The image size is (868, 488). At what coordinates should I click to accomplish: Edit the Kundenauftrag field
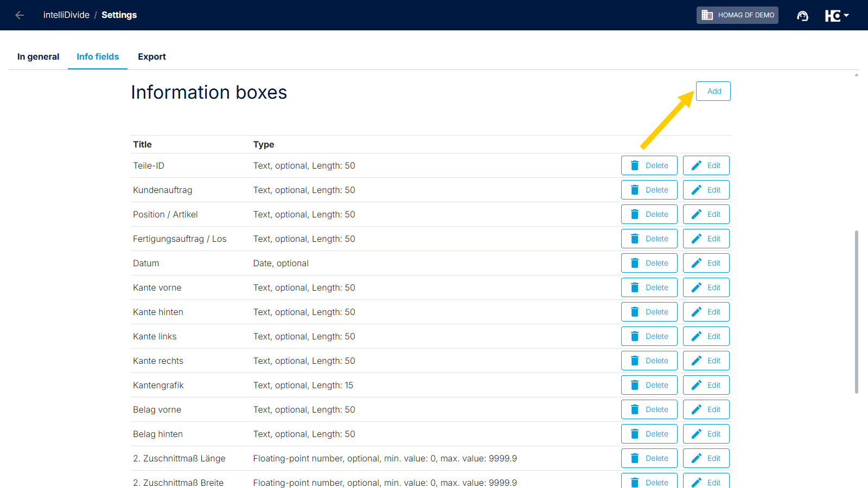point(706,190)
